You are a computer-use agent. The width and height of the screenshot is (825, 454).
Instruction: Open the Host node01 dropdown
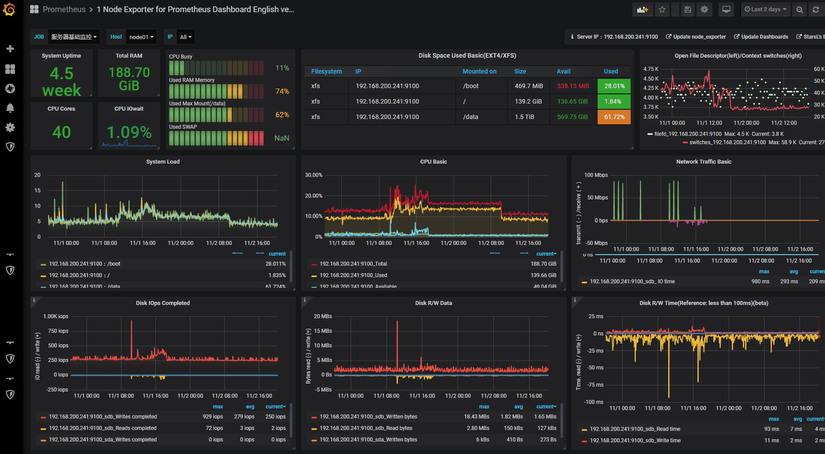tap(141, 37)
